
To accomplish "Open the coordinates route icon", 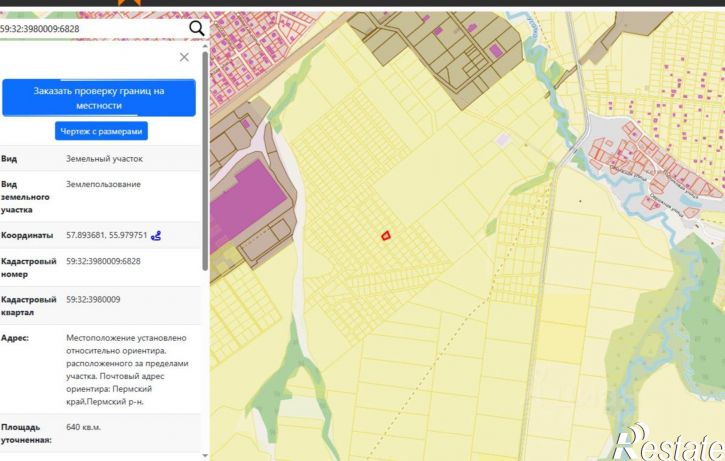I will tap(156, 236).
